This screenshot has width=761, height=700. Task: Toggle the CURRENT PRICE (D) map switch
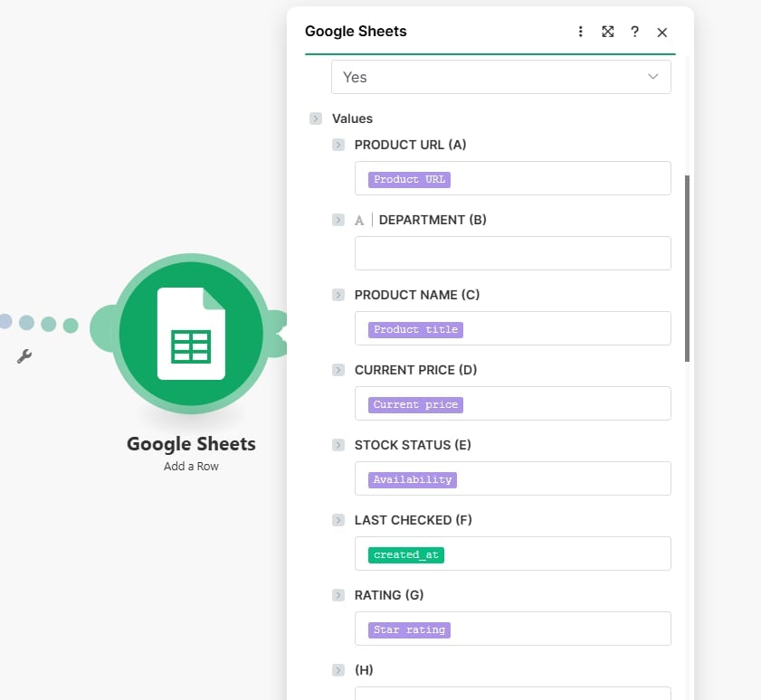[338, 370]
